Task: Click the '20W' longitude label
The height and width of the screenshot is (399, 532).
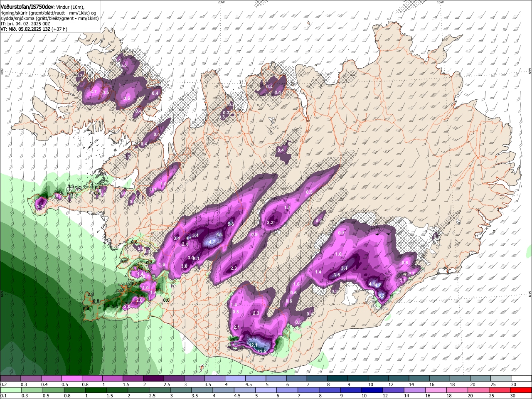Action: pos(222,2)
